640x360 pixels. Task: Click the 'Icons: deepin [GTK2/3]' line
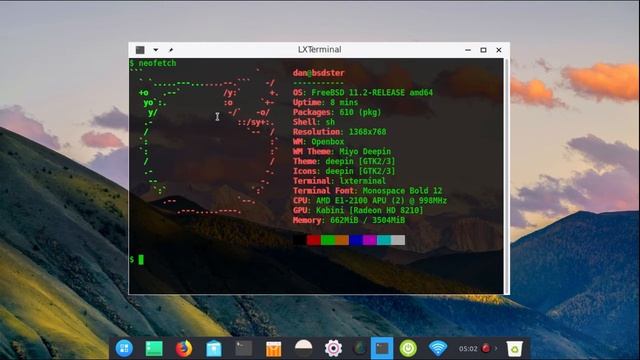[x=344, y=171]
